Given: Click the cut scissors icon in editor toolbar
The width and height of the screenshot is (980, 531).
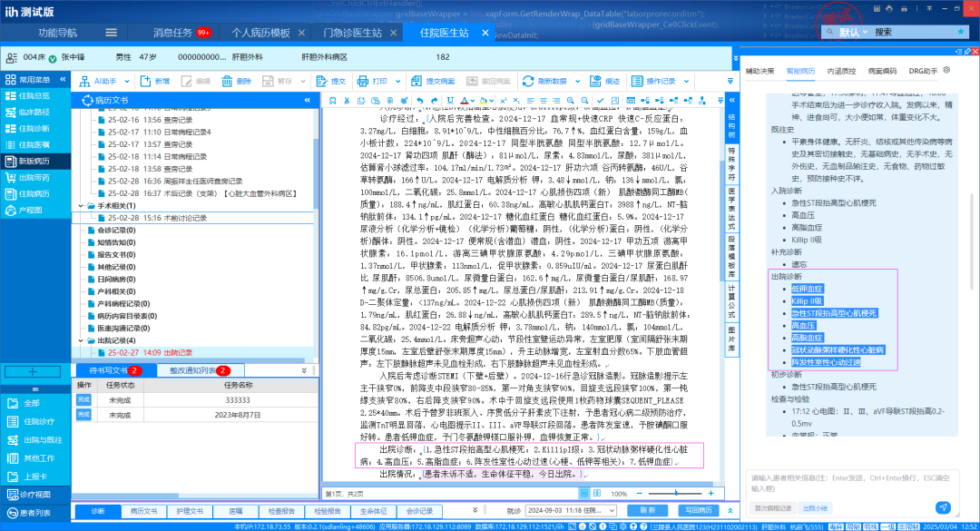Looking at the screenshot, I should 347,100.
